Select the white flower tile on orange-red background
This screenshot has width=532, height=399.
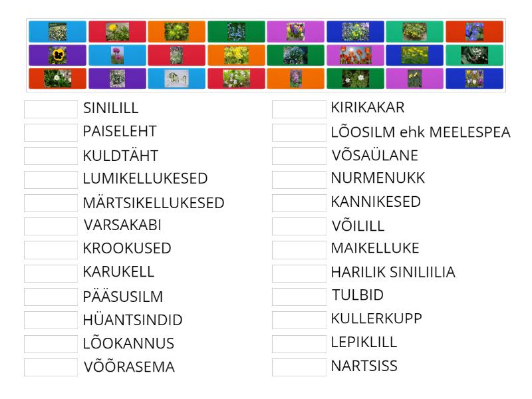(x=57, y=79)
